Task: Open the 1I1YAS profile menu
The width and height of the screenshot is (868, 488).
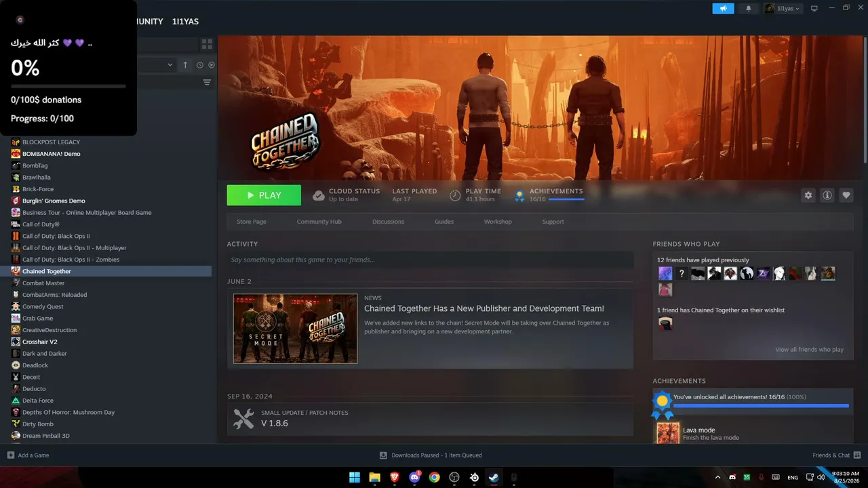Action: pos(185,22)
